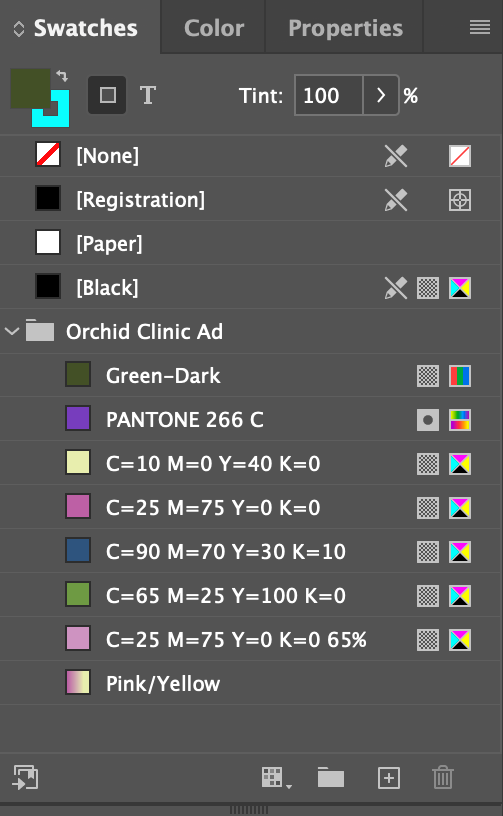Click the New Color Group folder icon
The image size is (503, 816).
click(331, 777)
